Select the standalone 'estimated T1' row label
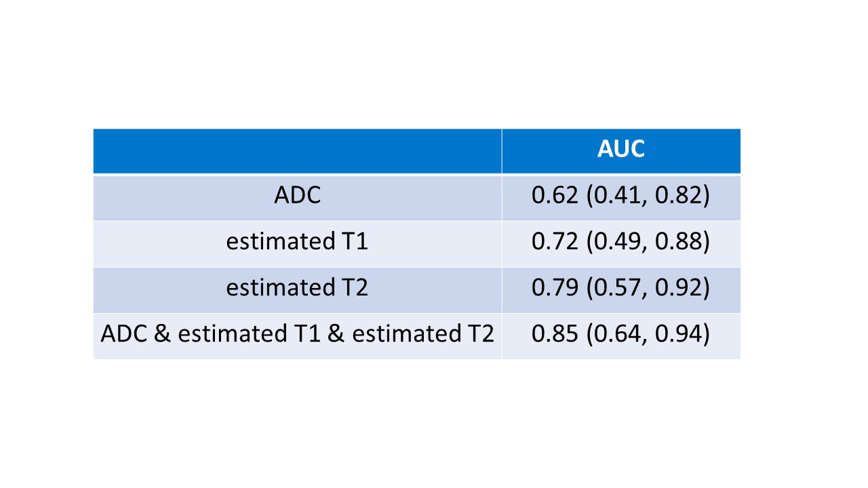The height and width of the screenshot is (488, 868). click(x=297, y=242)
